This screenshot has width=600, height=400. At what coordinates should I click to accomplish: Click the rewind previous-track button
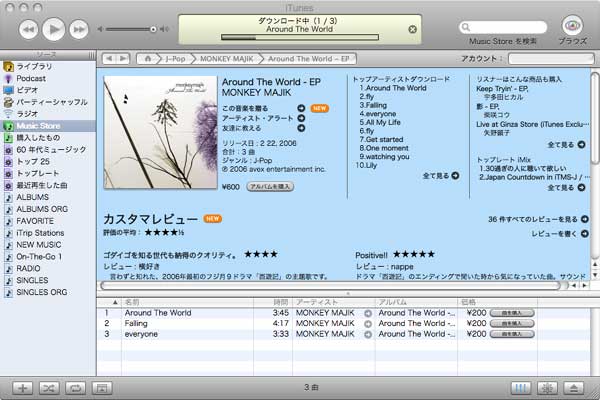click(28, 29)
